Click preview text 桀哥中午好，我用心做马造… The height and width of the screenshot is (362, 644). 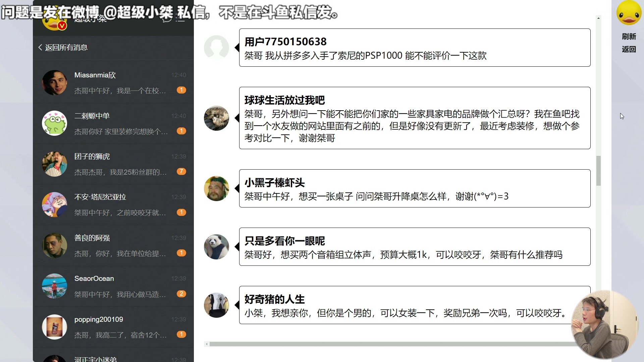120,294
